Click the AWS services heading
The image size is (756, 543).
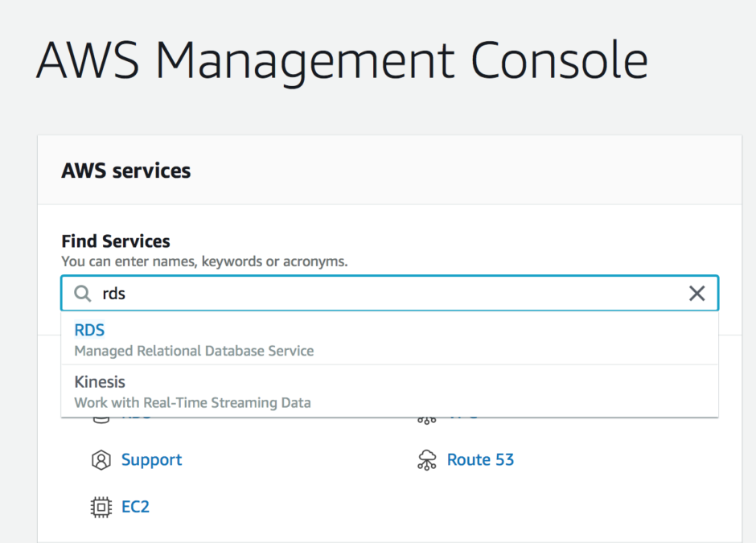point(125,171)
